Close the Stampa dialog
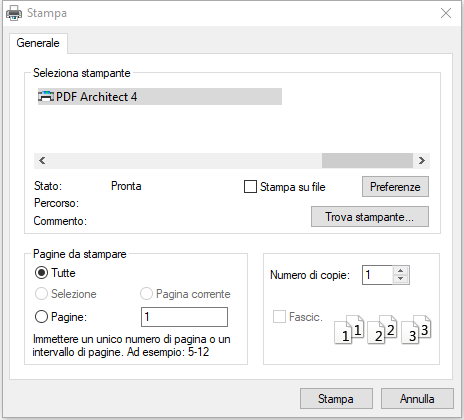 point(446,13)
